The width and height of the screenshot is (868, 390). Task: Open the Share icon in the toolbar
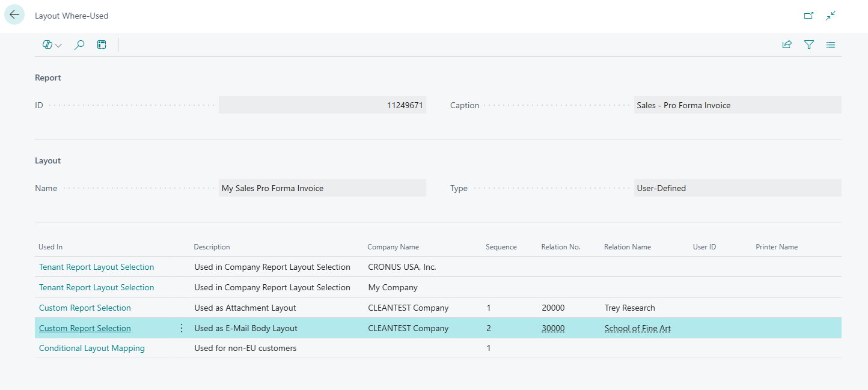tap(787, 44)
